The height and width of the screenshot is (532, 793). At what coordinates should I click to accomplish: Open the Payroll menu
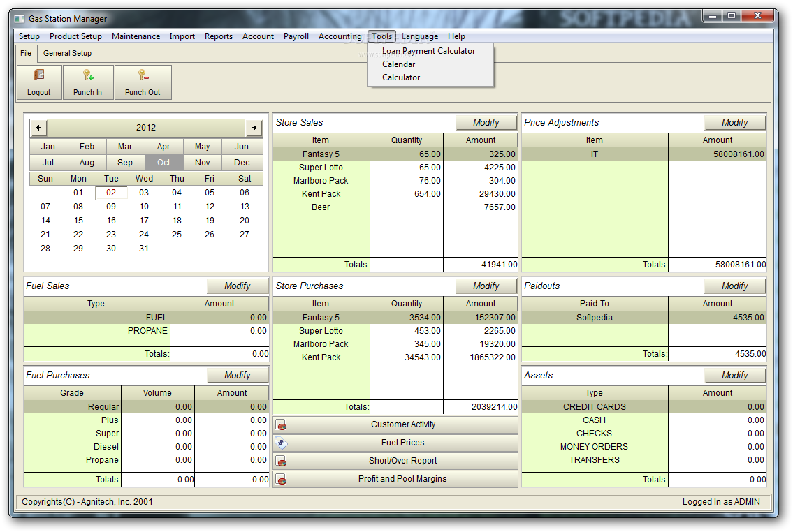point(296,36)
